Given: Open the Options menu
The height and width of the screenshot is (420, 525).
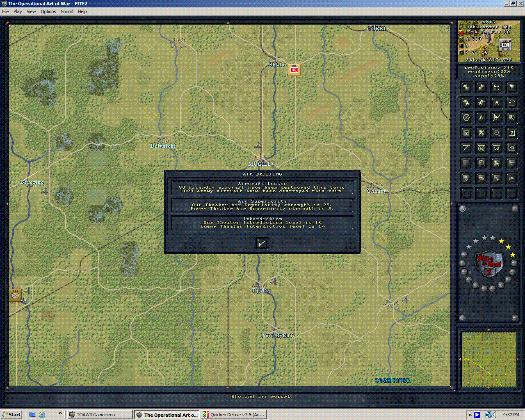Looking at the screenshot, I should tap(48, 11).
